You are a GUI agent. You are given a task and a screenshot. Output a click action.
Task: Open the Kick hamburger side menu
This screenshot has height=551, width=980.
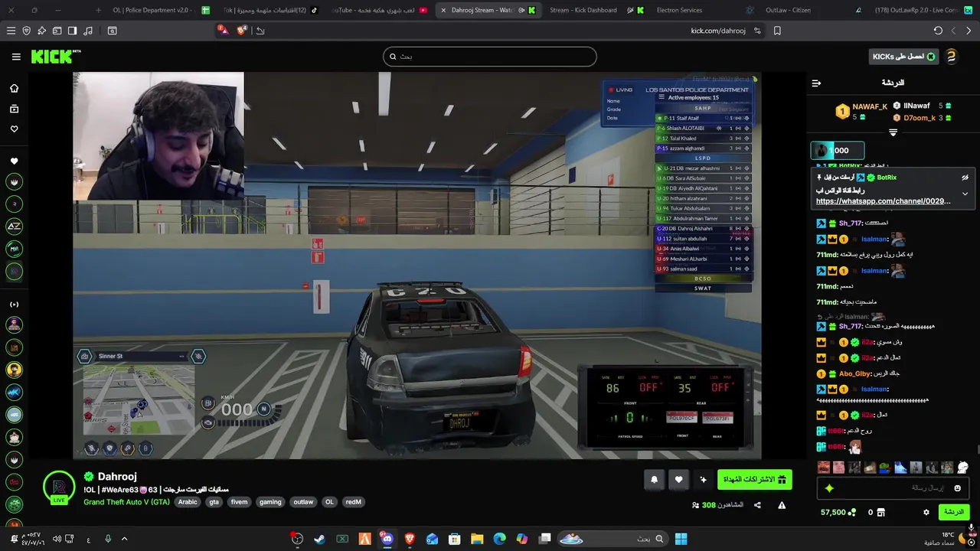(x=16, y=57)
